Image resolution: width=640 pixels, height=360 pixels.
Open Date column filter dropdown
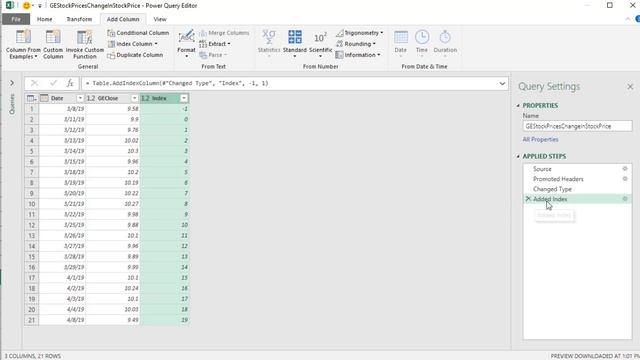[x=80, y=98]
